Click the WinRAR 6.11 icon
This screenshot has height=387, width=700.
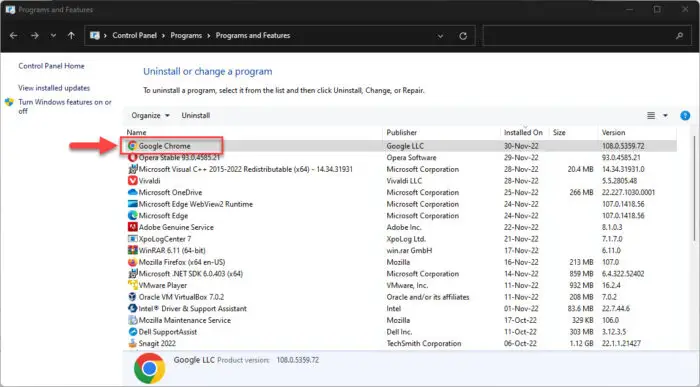(x=132, y=250)
